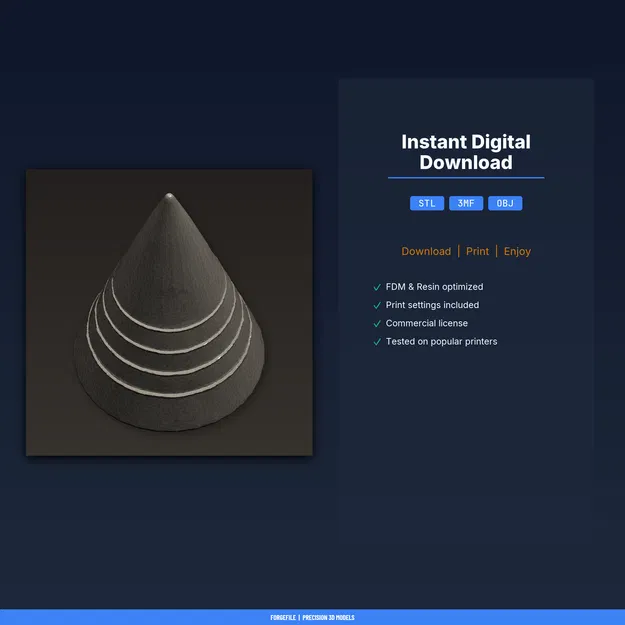Image resolution: width=625 pixels, height=625 pixels.
Task: Click the 'Instant Digital Download' heading
Action: pyautogui.click(x=466, y=152)
